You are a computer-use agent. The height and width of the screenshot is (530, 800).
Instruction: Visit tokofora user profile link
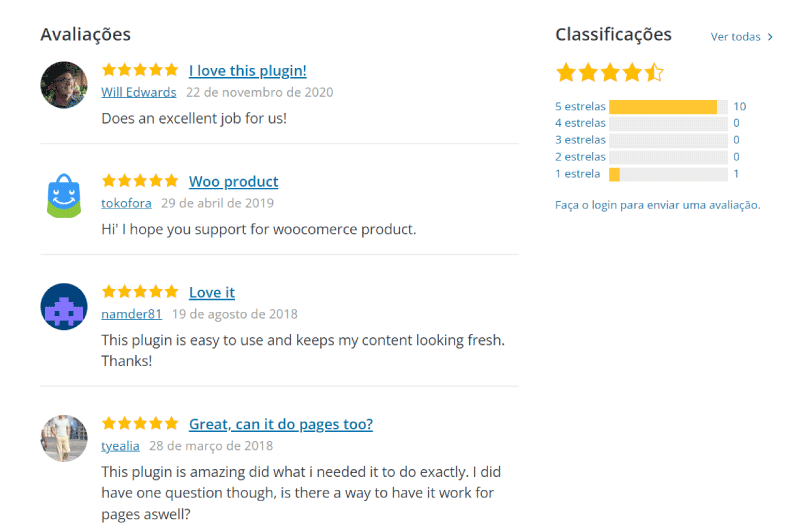point(126,203)
